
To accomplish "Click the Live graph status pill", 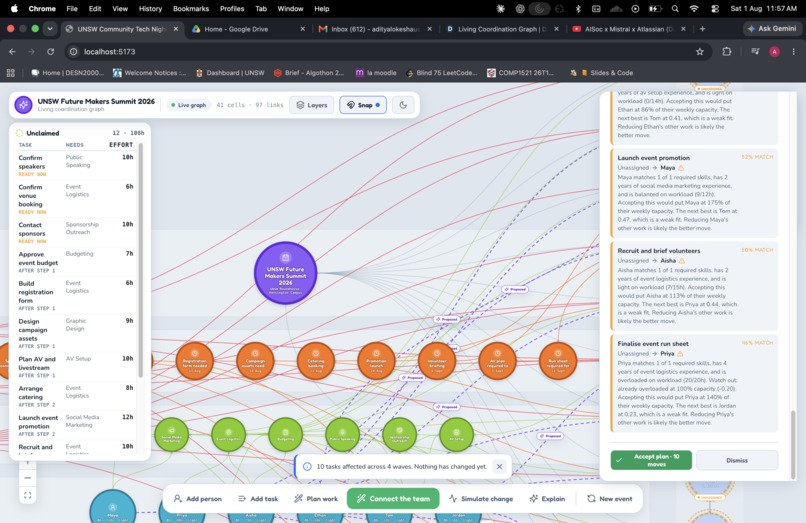I will click(x=188, y=105).
